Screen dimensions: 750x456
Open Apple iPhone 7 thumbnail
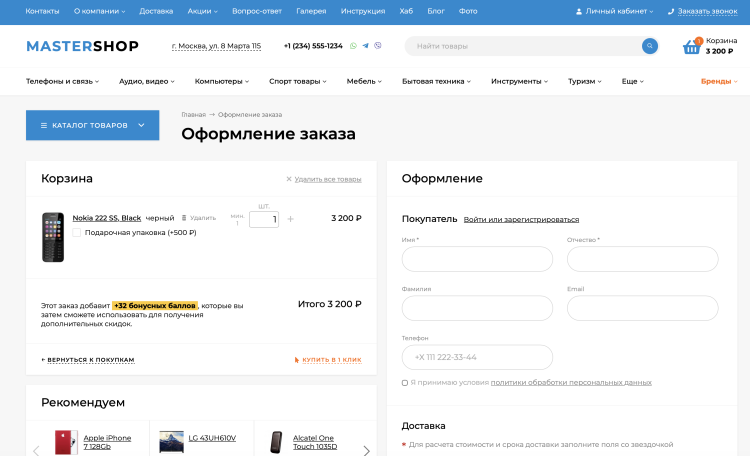(66, 442)
